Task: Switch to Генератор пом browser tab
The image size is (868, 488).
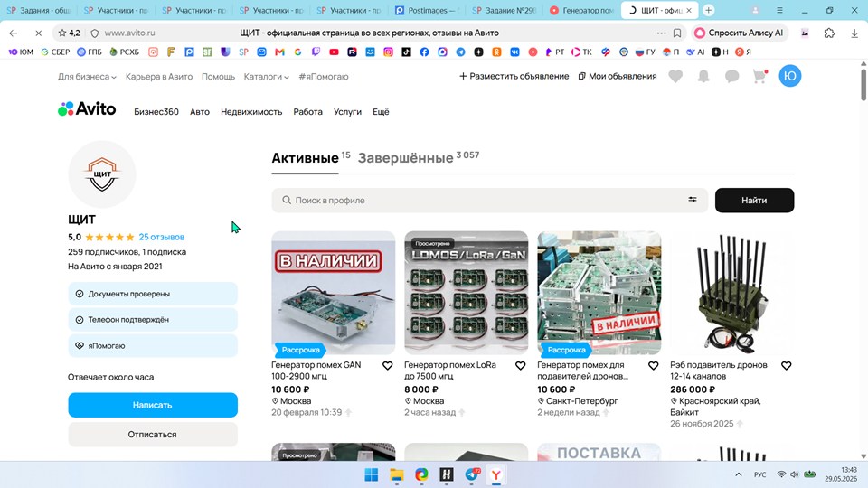Action: pyautogui.click(x=581, y=11)
